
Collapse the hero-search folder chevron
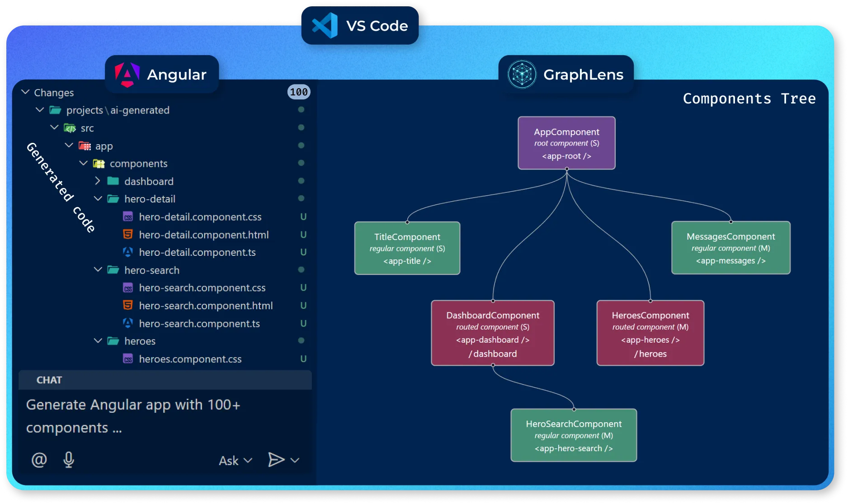pos(98,270)
